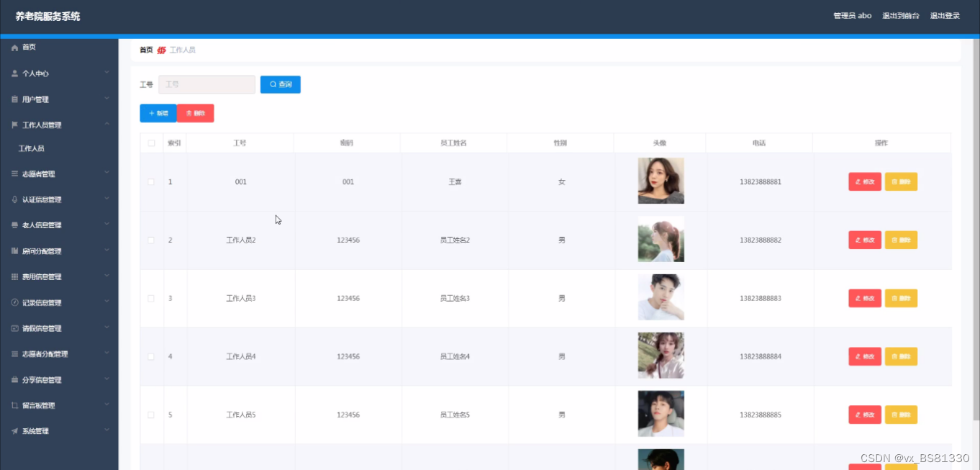Open the avatar photo for 员工姓名4

tap(661, 356)
